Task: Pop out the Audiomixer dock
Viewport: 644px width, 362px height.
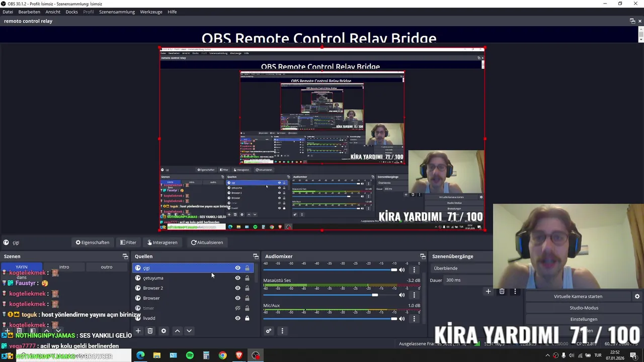Action: click(x=423, y=256)
